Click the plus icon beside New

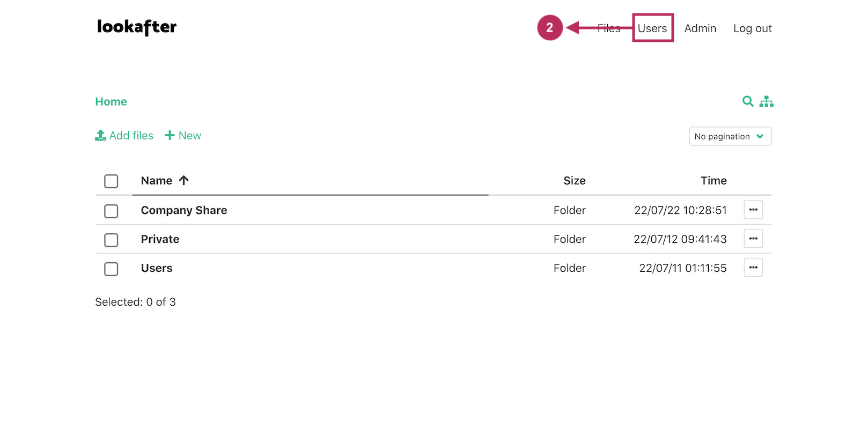point(170,135)
